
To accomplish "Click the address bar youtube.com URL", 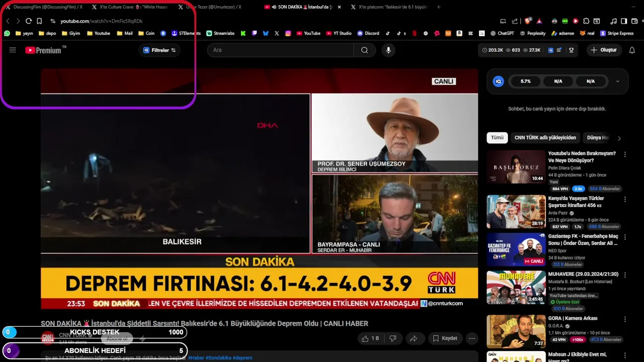I will click(102, 21).
